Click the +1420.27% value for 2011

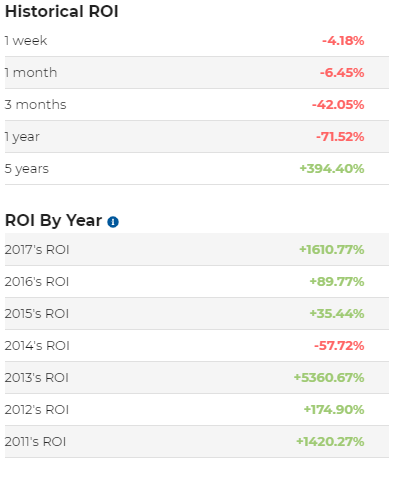click(x=330, y=442)
